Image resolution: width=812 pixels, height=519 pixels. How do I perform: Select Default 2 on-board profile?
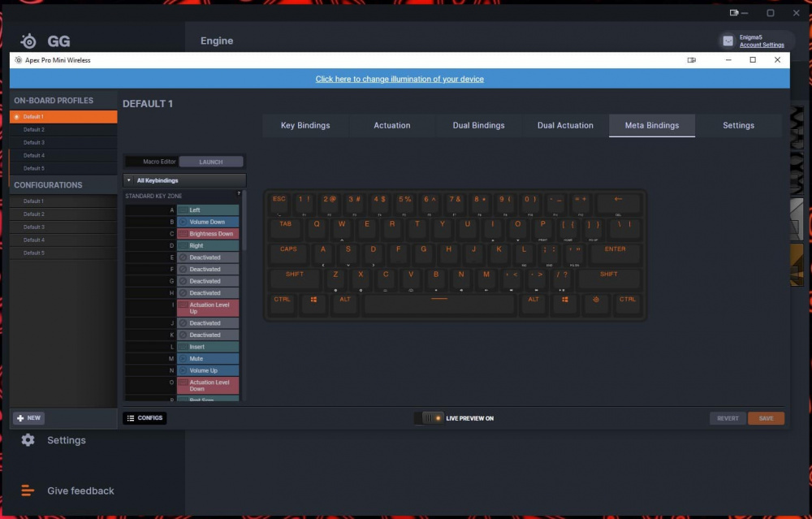(x=63, y=129)
